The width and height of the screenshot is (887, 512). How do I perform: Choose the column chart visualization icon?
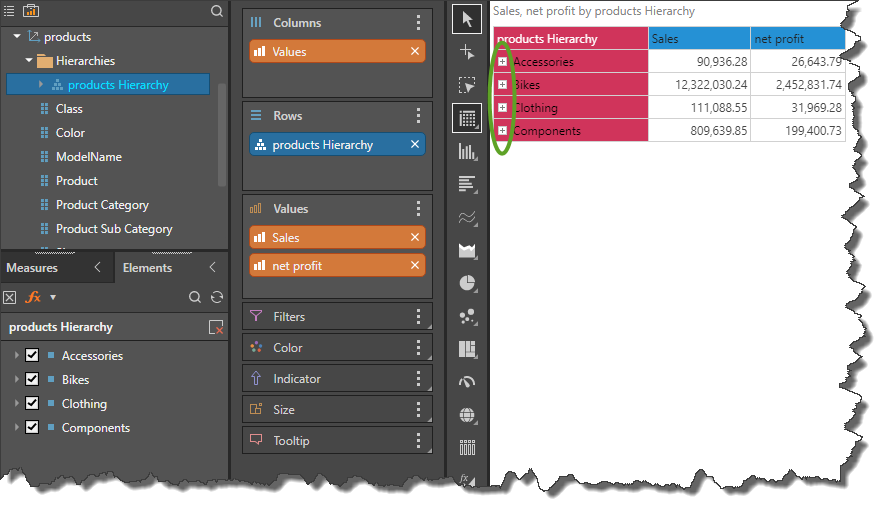click(467, 151)
